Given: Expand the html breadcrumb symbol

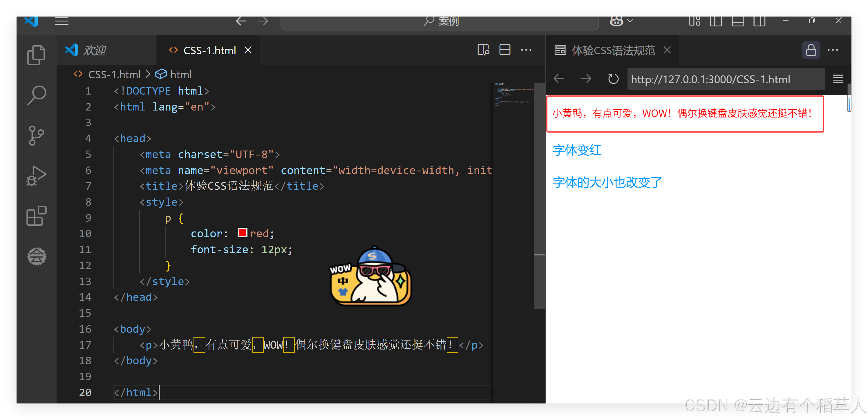Looking at the screenshot, I should point(181,75).
